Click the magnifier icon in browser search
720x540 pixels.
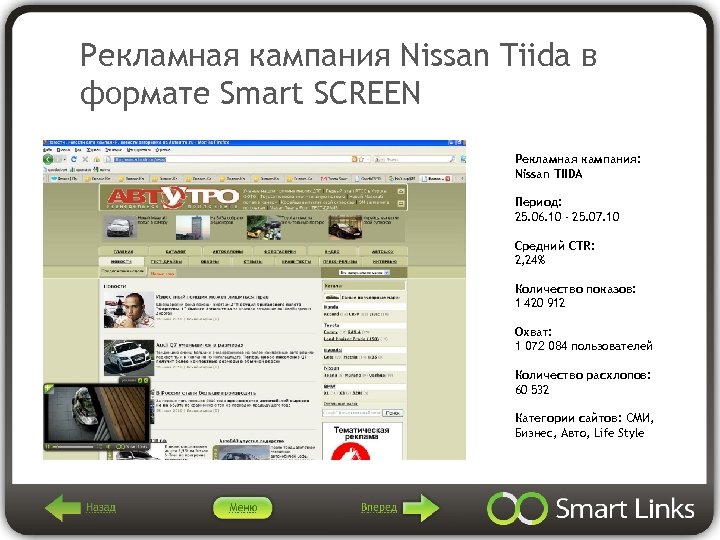click(452, 159)
